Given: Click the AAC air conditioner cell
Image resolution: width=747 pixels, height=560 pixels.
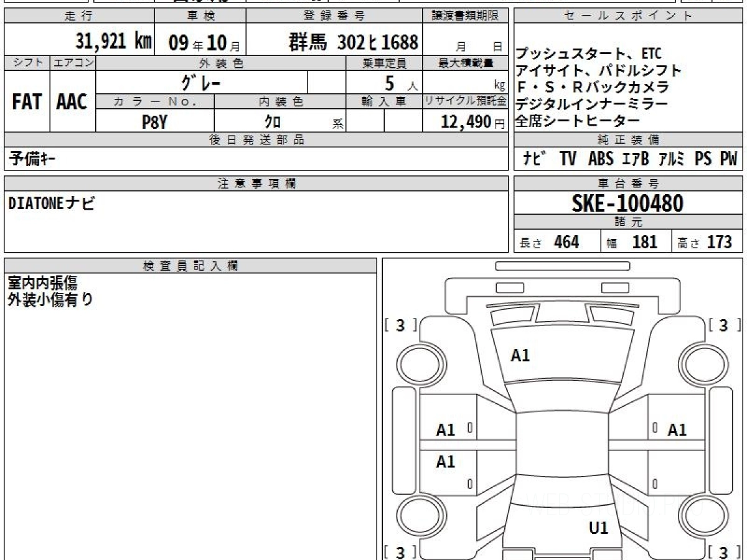Looking at the screenshot, I should pos(72,102).
